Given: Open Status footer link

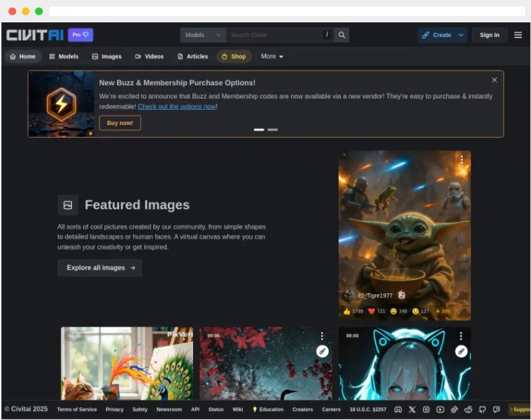Looking at the screenshot, I should click(x=215, y=410).
